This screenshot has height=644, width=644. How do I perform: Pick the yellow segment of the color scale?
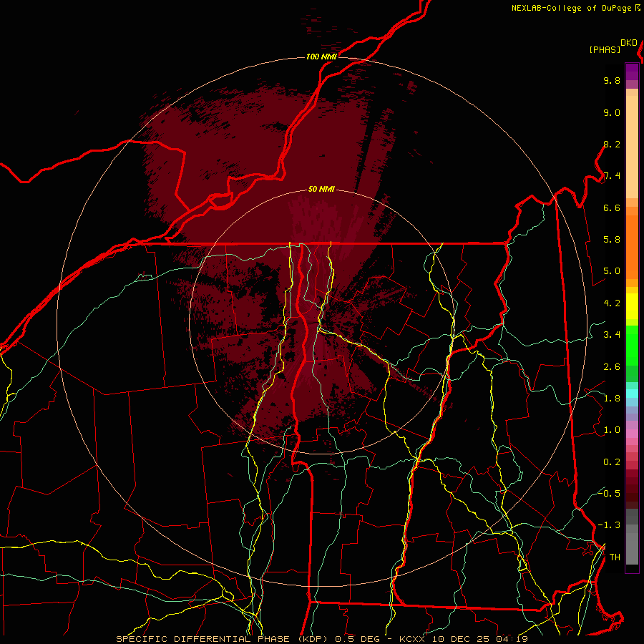coord(632,306)
